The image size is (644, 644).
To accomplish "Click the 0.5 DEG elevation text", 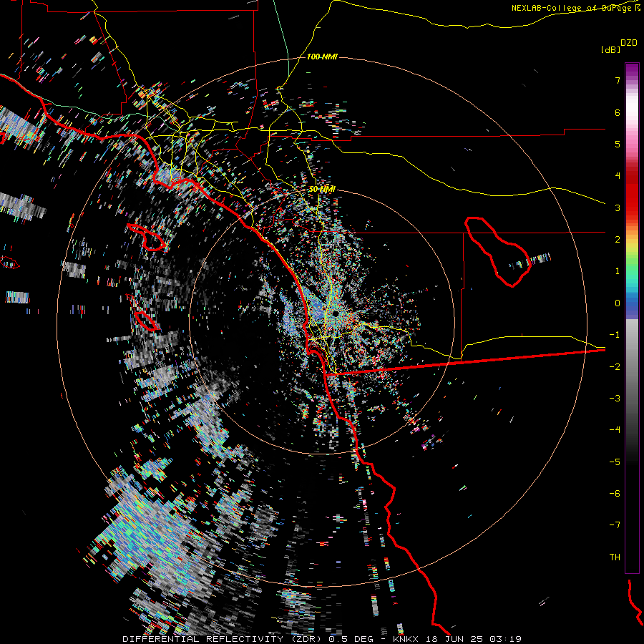I will point(351,639).
